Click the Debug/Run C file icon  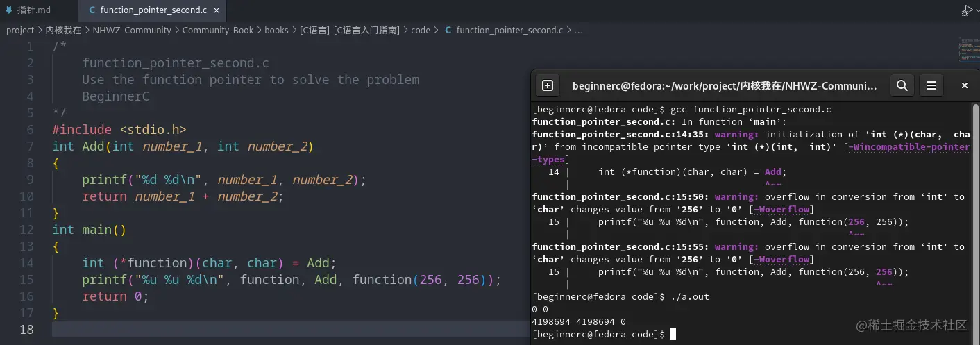968,10
